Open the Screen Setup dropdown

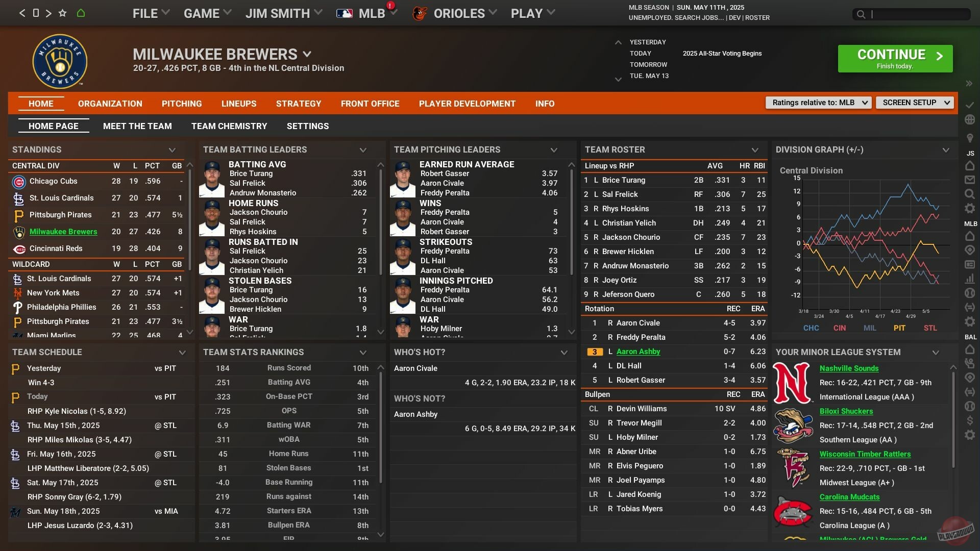(x=915, y=103)
